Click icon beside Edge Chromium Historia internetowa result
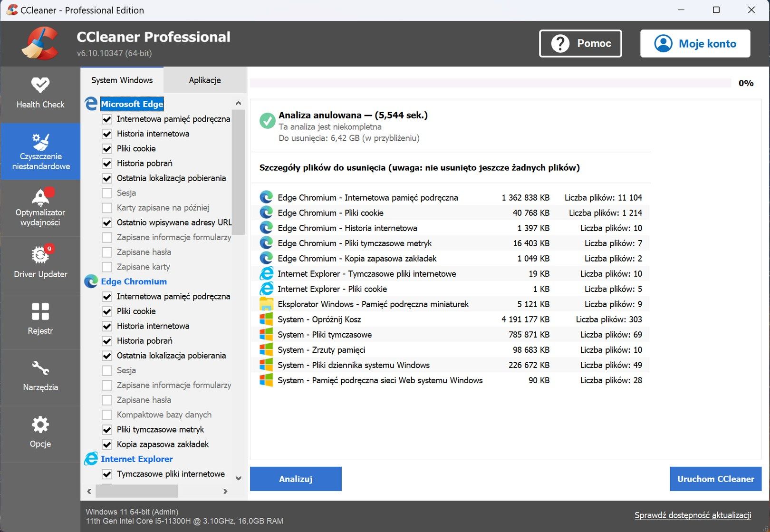 [x=266, y=228]
